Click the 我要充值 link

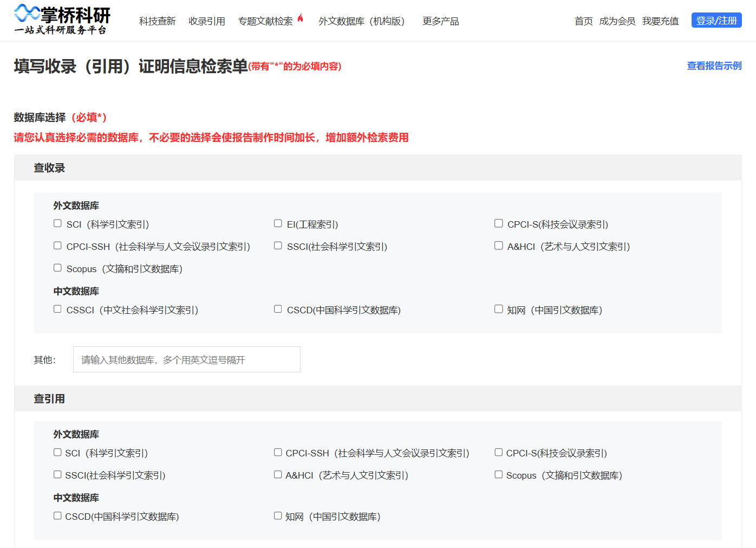tap(661, 21)
